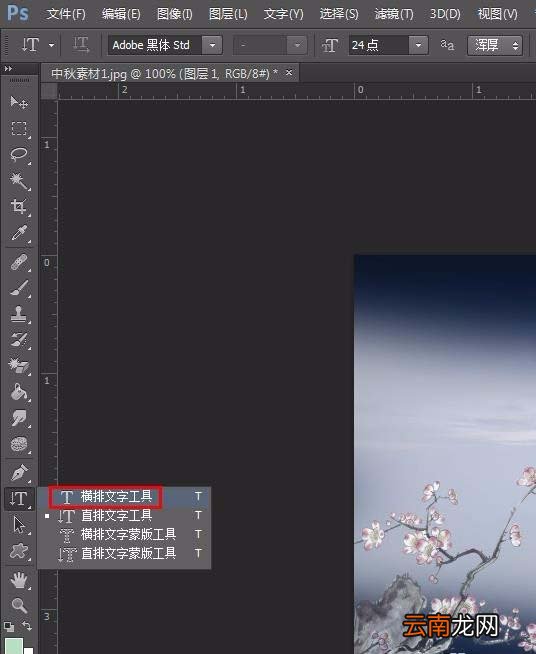This screenshot has width=536, height=654.
Task: Select the Eyedropper tool
Action: pyautogui.click(x=19, y=233)
